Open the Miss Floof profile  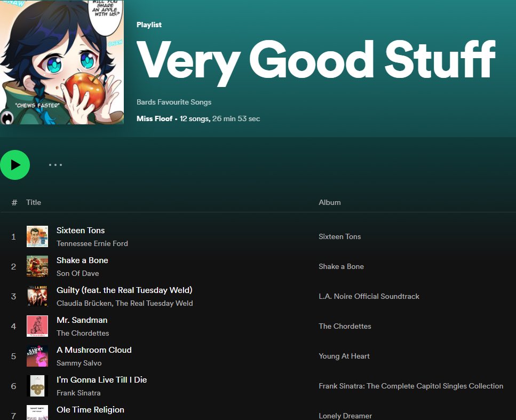[154, 118]
